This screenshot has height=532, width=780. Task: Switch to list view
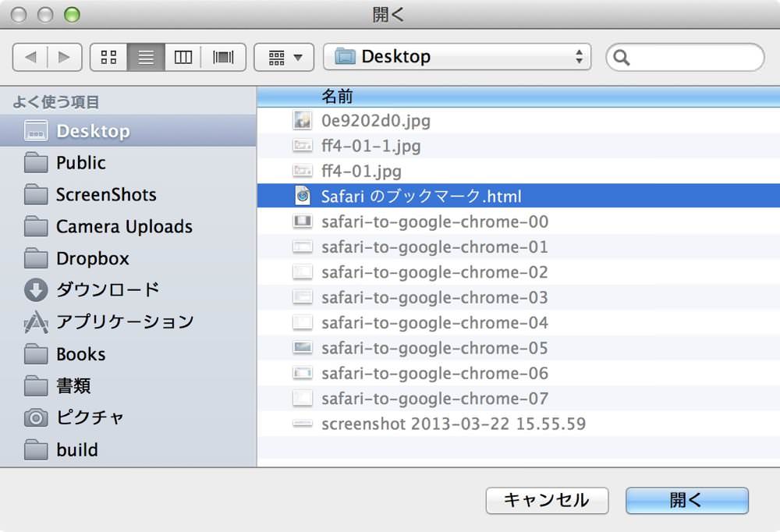pos(146,57)
